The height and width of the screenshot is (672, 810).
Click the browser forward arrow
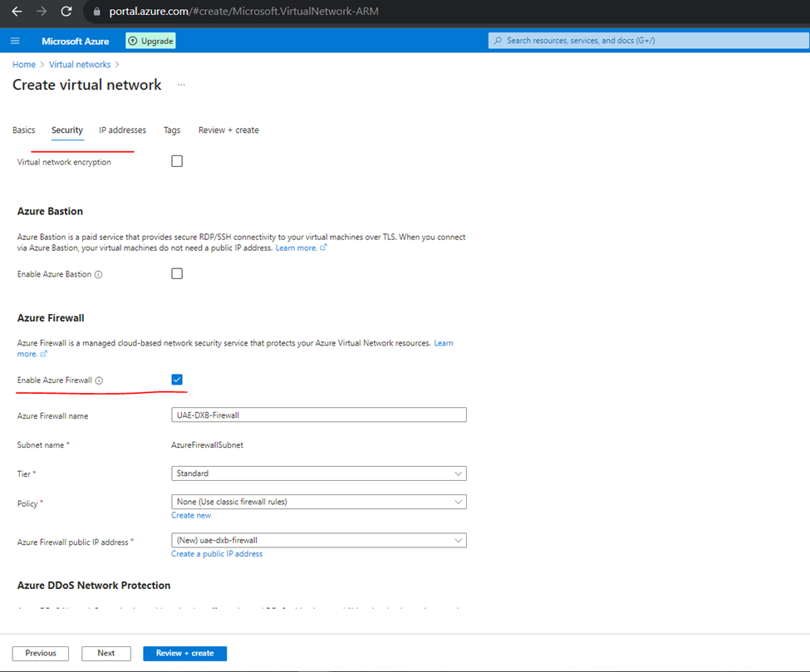tap(42, 12)
